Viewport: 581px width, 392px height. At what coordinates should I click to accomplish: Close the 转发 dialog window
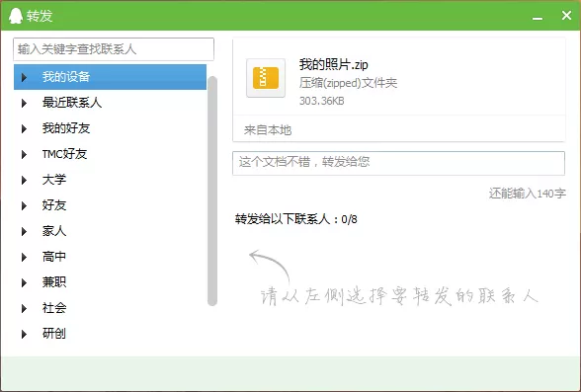tap(566, 16)
